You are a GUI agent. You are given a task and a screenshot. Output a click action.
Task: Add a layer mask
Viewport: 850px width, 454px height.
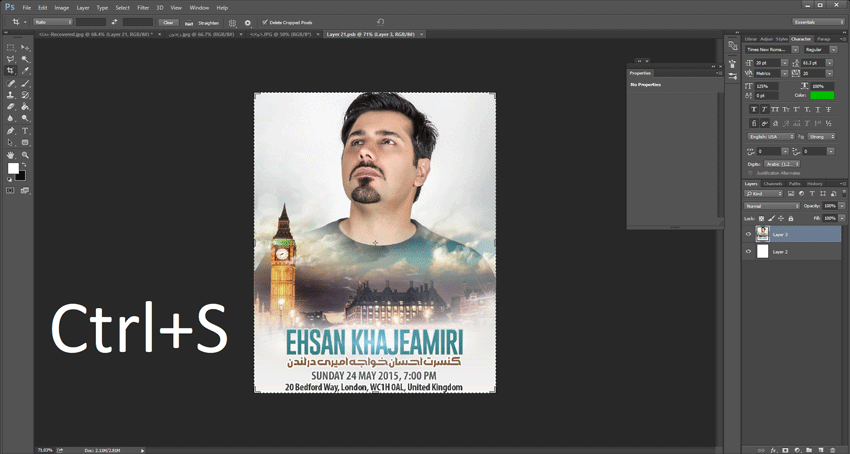point(785,450)
